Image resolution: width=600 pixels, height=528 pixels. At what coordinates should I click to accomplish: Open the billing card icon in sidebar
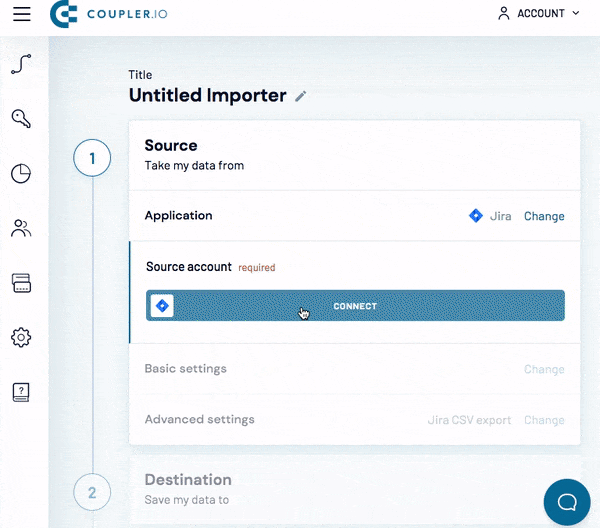coord(21,283)
